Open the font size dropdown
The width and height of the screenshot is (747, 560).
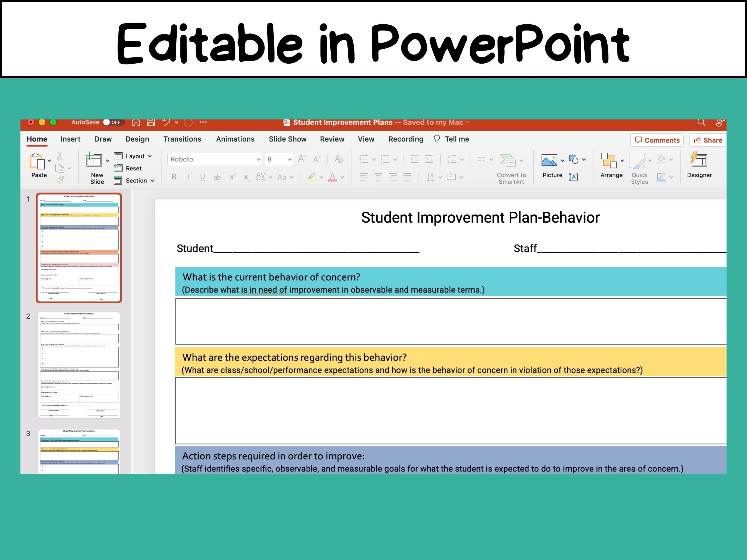click(x=289, y=159)
